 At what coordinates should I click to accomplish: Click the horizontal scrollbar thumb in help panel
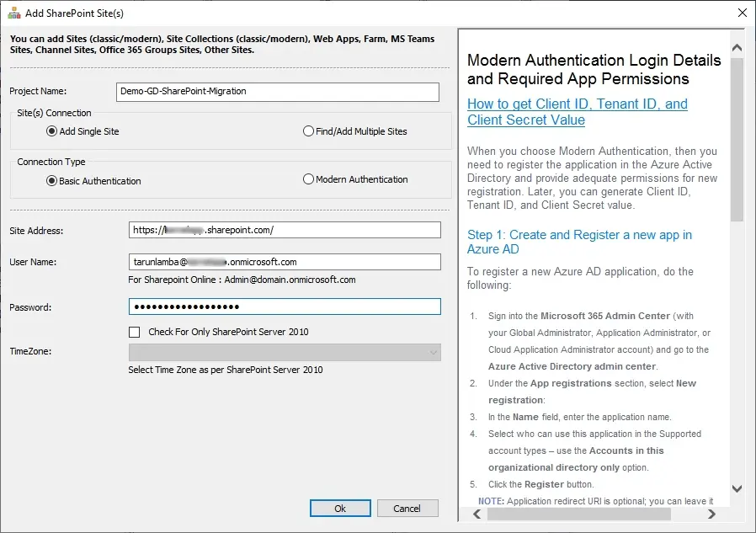(x=579, y=514)
